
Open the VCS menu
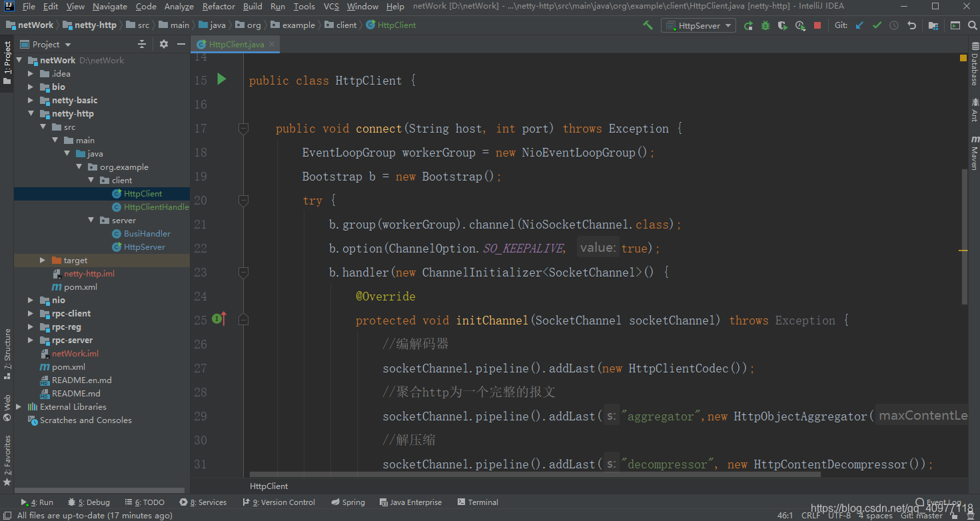[x=331, y=7]
